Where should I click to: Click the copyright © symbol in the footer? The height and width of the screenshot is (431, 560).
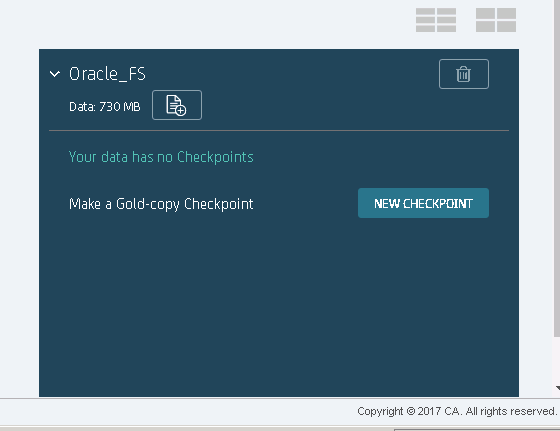pyautogui.click(x=411, y=411)
